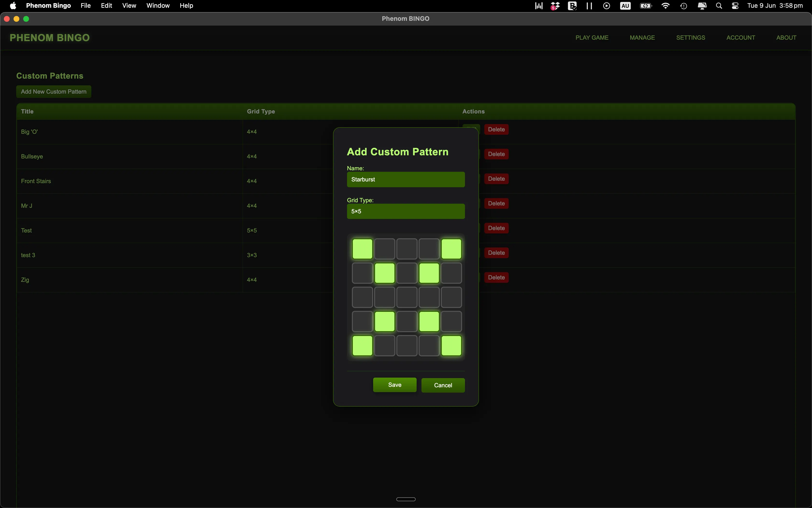Click the play circle menu bar icon
The width and height of the screenshot is (812, 508).
point(606,6)
